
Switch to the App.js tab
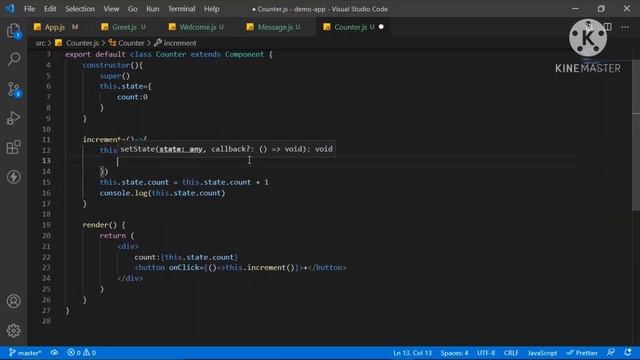pos(57,27)
